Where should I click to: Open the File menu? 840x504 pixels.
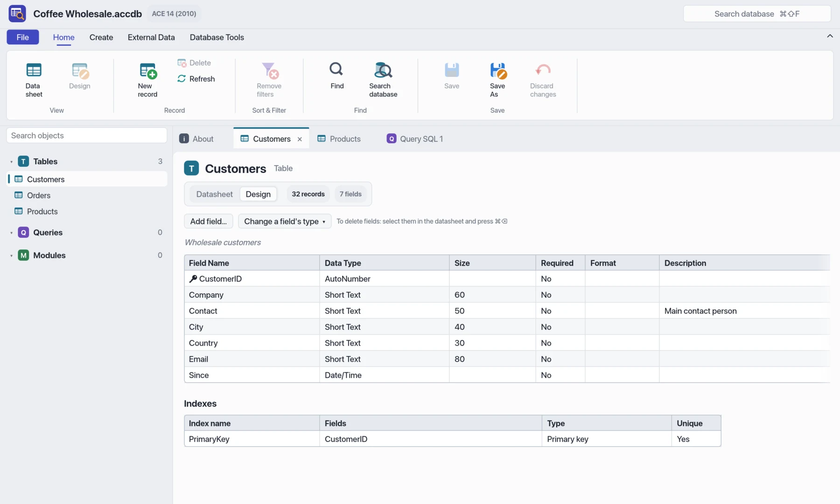[23, 37]
